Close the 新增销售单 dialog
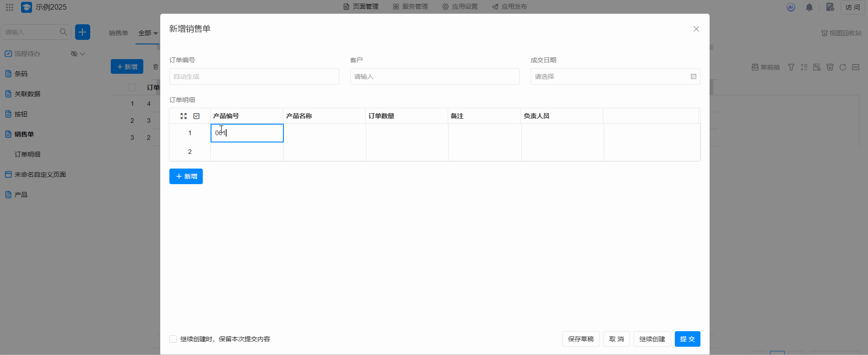The height and width of the screenshot is (355, 868). (696, 29)
